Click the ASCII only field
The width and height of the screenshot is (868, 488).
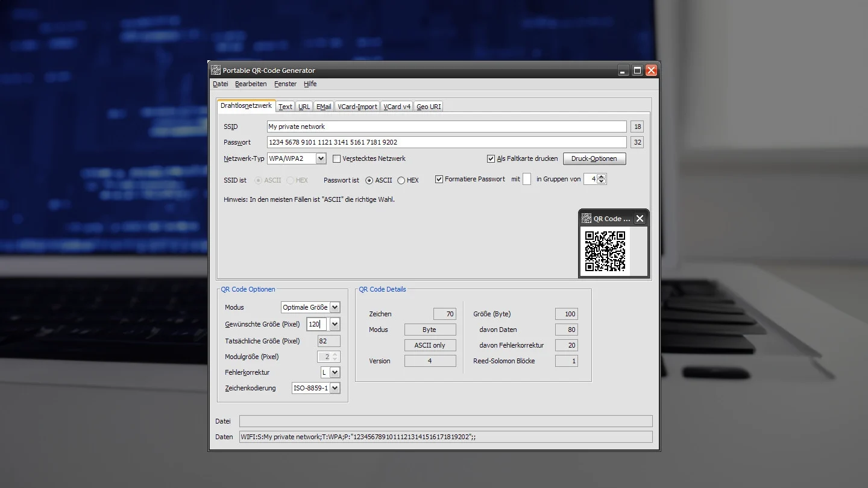(x=430, y=345)
